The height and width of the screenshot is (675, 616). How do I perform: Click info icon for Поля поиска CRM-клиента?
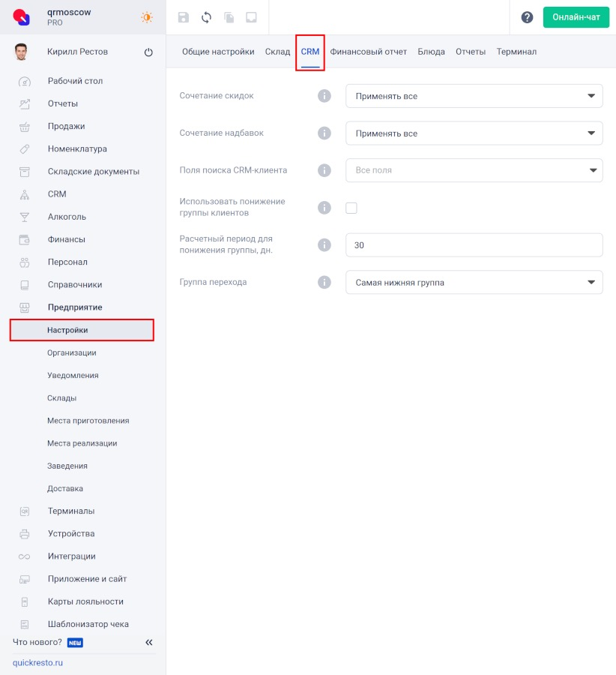click(324, 170)
